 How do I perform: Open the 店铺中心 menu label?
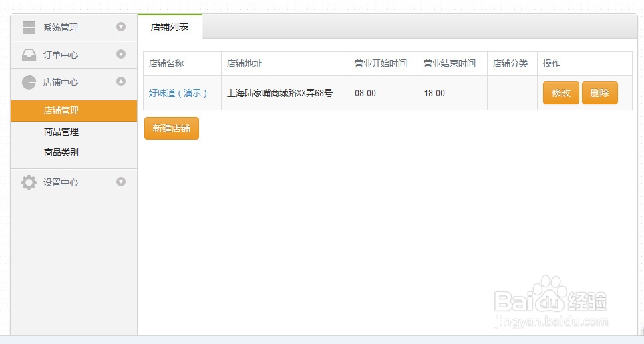tap(61, 83)
